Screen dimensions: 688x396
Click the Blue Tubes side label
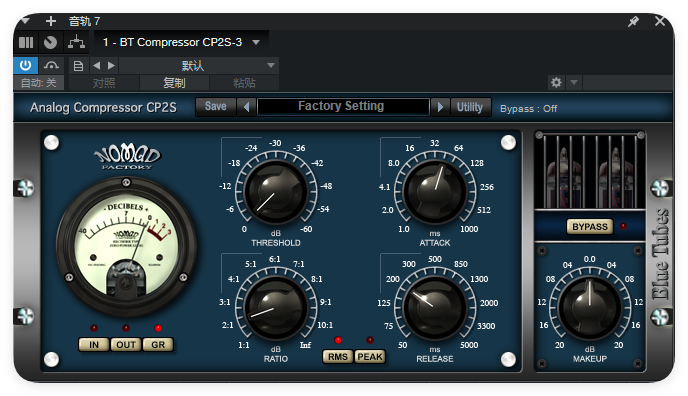tap(659, 255)
